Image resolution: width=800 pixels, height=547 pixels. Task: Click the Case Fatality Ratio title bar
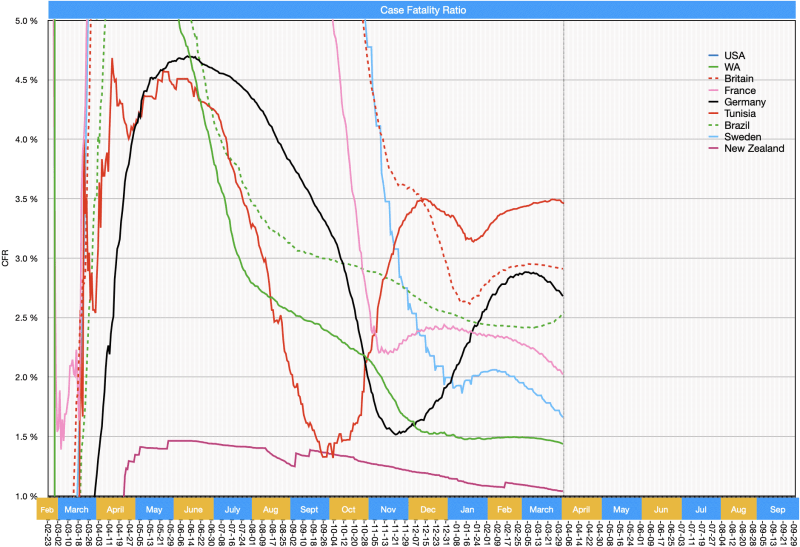click(423, 9)
